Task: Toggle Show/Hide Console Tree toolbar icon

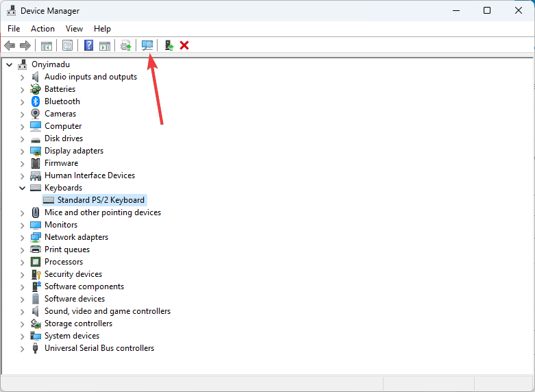Action: click(x=47, y=45)
